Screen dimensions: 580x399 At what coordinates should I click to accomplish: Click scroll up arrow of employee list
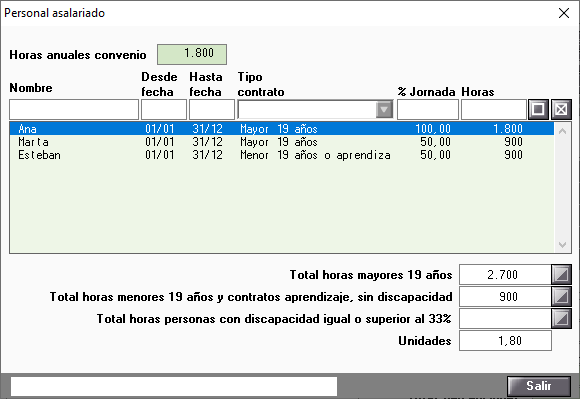563,131
